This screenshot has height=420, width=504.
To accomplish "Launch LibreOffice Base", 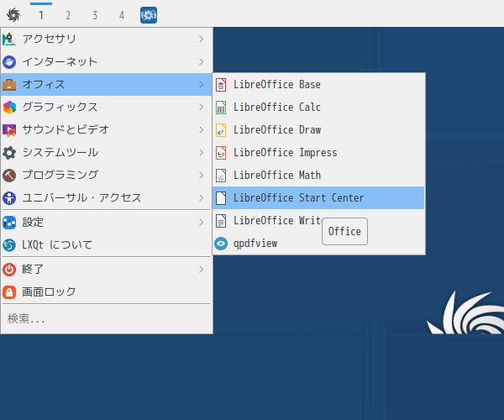I will [x=318, y=85].
